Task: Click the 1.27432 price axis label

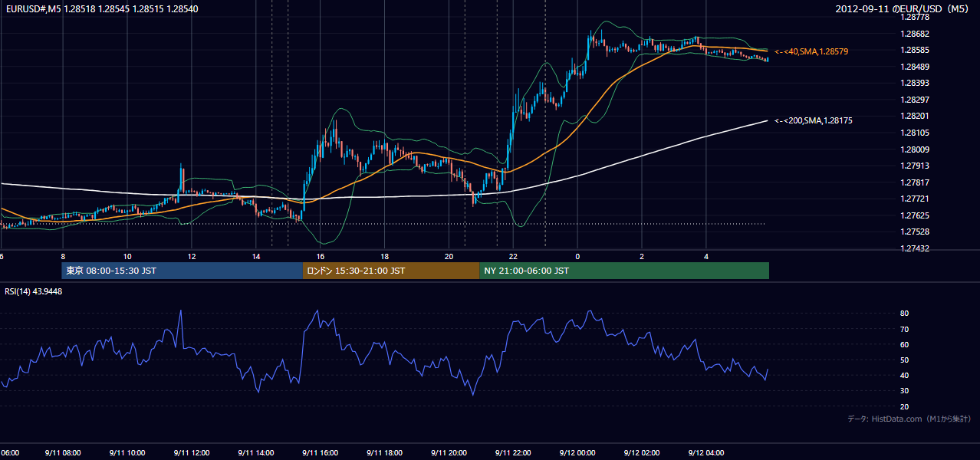Action: pyautogui.click(x=913, y=248)
